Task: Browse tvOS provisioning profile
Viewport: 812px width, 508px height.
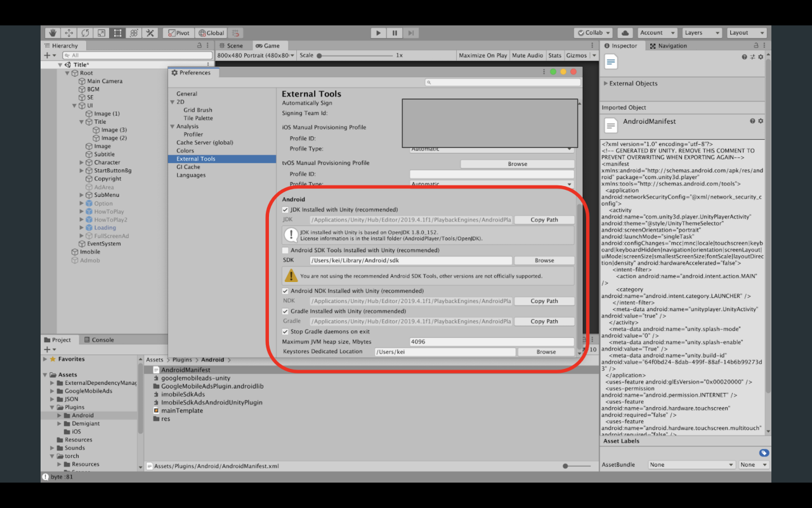Action: pyautogui.click(x=517, y=164)
